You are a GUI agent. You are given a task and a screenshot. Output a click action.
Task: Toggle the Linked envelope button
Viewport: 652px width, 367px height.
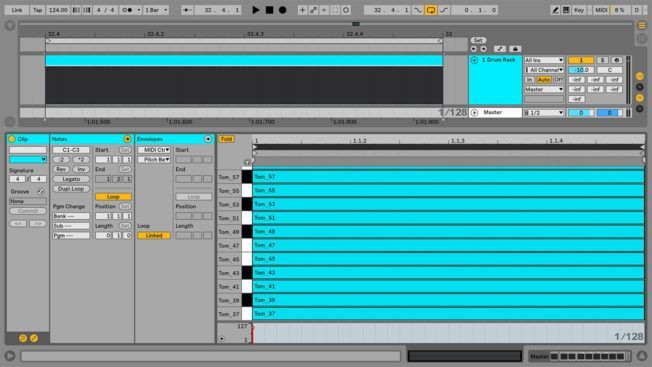click(x=154, y=236)
